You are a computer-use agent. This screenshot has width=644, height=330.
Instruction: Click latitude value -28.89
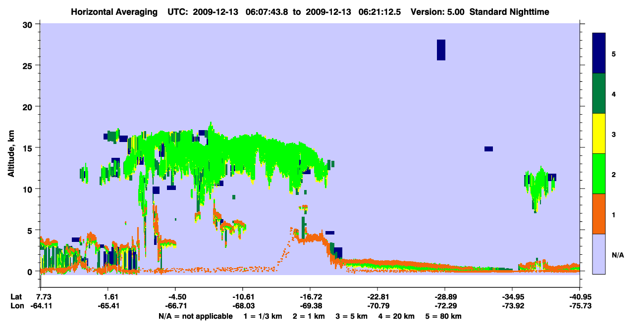(444, 297)
